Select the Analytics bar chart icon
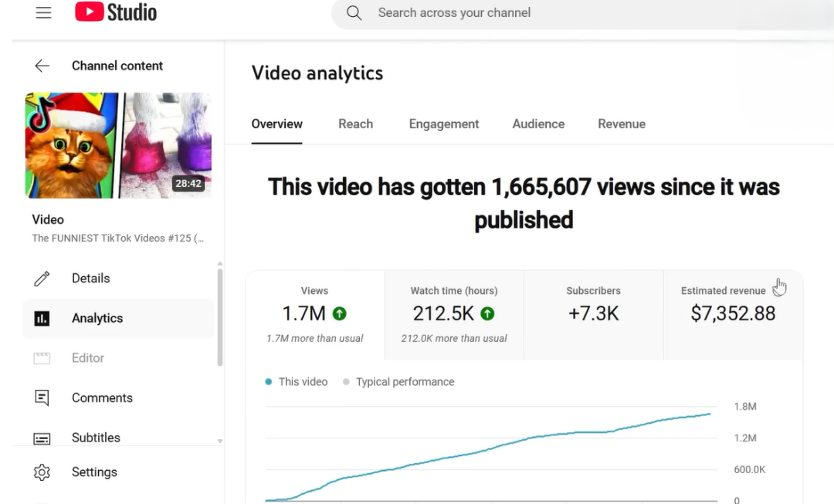 tap(42, 319)
